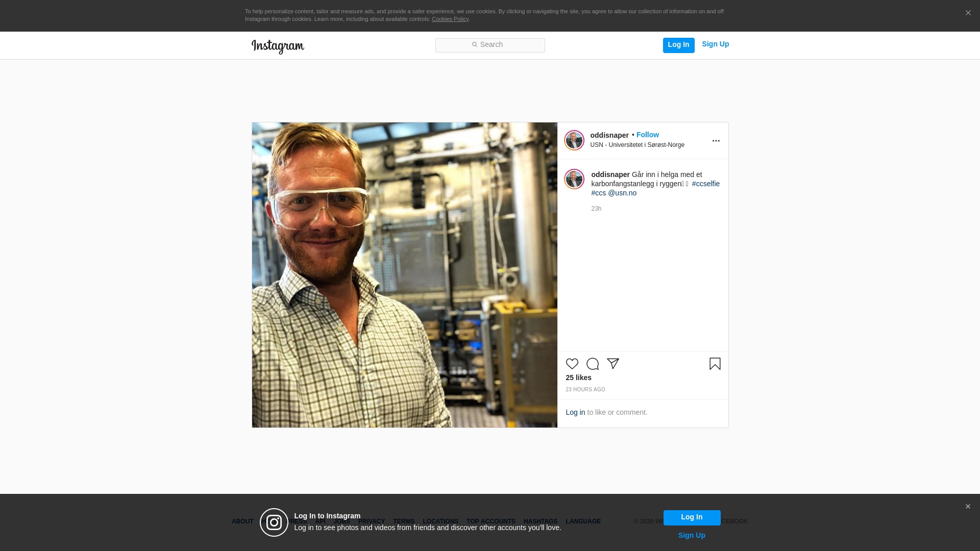Screen dimensions: 980x551
Task: Open oddisnaper profile picture in post header
Action: pyautogui.click(x=574, y=140)
